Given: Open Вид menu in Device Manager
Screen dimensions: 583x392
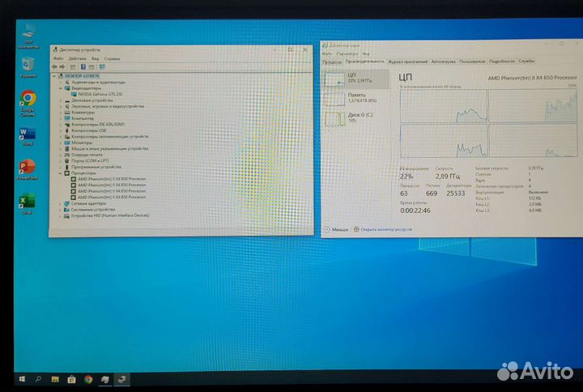Looking at the screenshot, I should [x=96, y=58].
